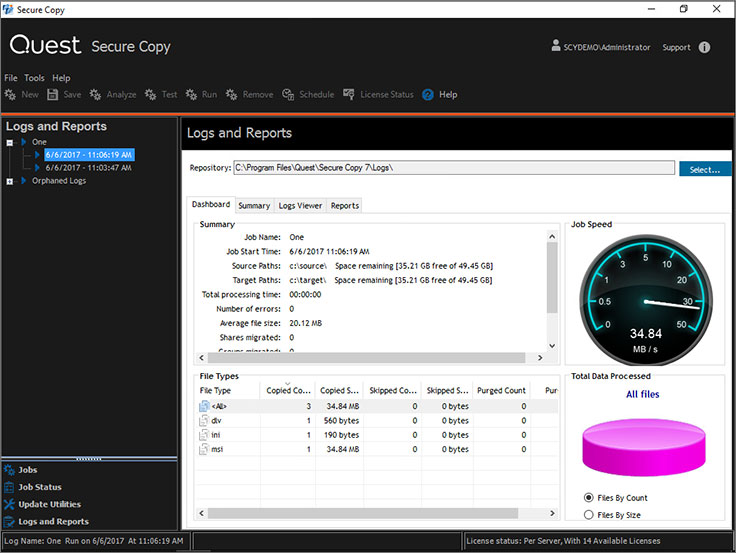Click the blue arrow next to Orphaned Logs
Screen dimensions: 736x553
pos(23,181)
